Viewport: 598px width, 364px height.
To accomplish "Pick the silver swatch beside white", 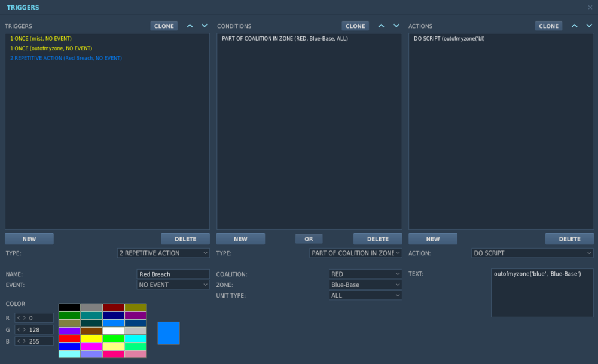I will coord(135,331).
